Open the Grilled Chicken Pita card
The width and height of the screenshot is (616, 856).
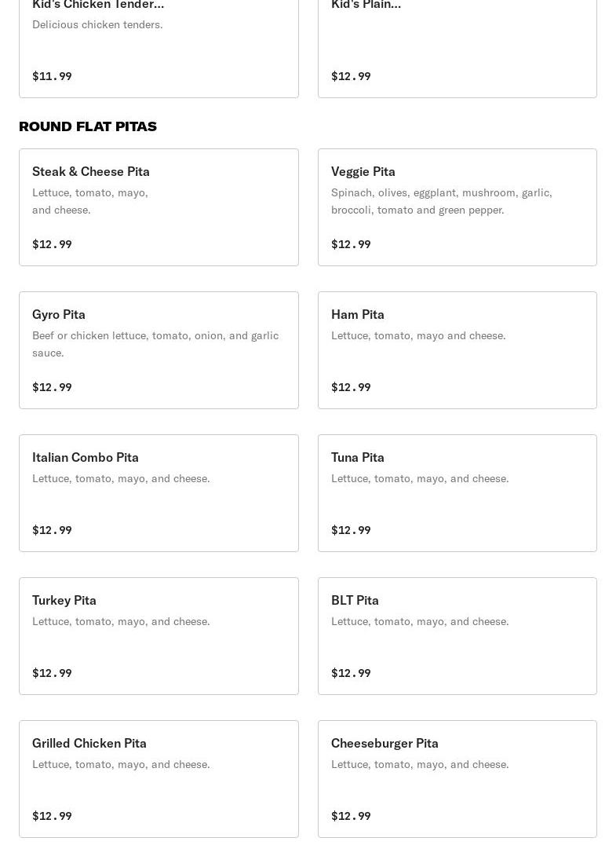[x=159, y=780]
